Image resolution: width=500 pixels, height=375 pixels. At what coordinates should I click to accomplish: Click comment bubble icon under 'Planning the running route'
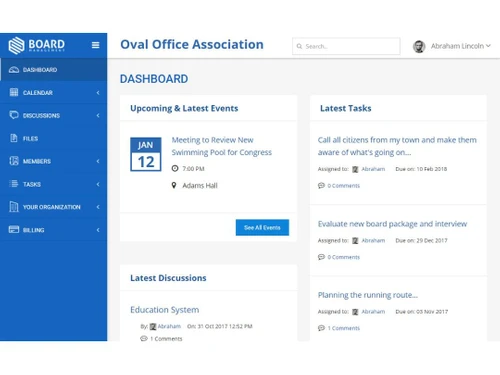coord(321,328)
